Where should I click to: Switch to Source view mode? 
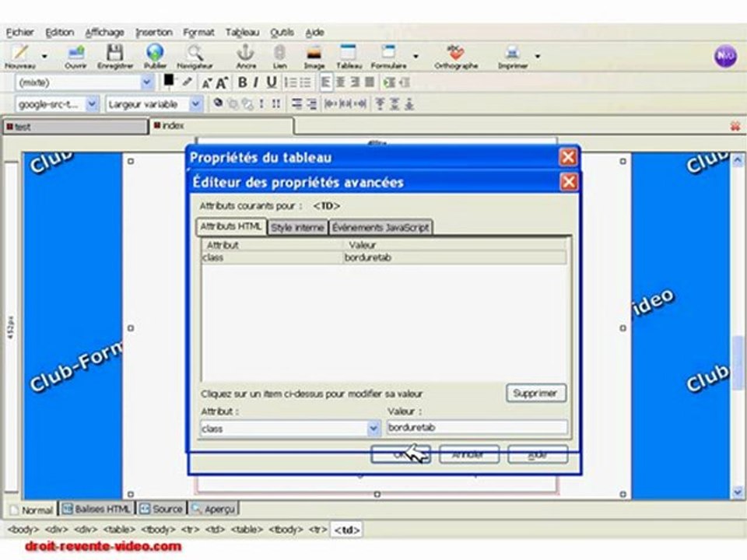[x=161, y=509]
